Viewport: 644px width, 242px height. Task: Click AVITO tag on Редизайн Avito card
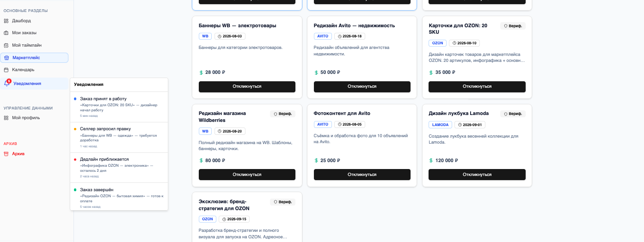pyautogui.click(x=323, y=36)
